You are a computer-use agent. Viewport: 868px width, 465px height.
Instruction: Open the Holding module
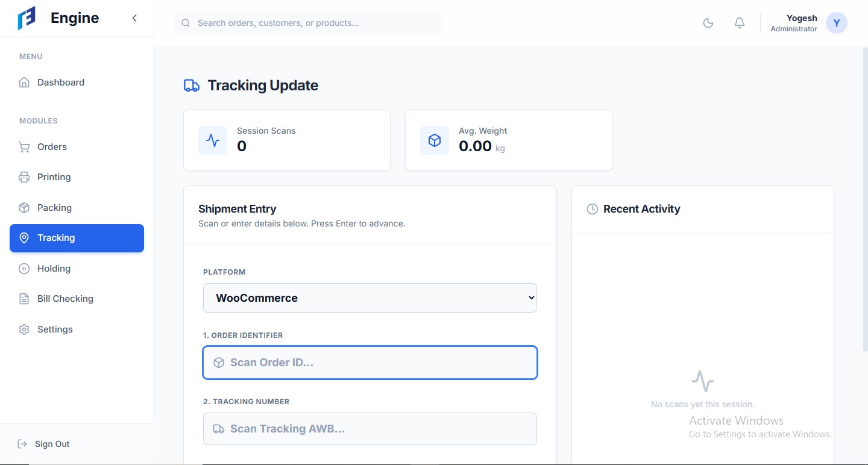coord(54,269)
